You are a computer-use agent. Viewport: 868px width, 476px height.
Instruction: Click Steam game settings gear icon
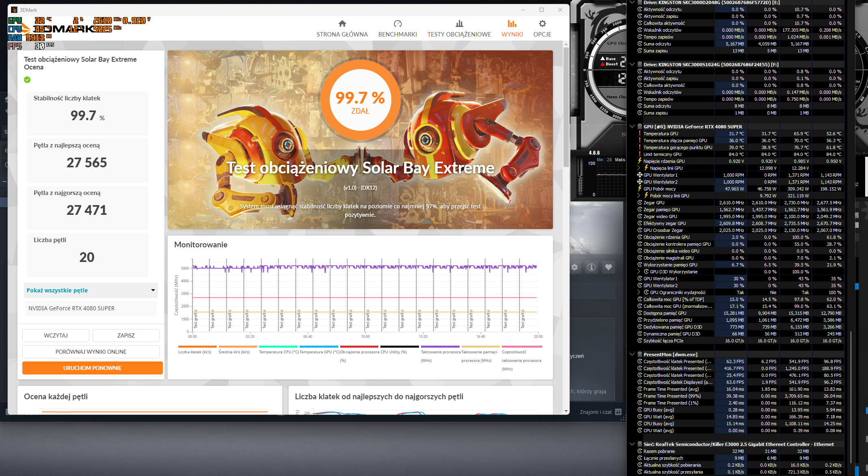click(x=574, y=267)
